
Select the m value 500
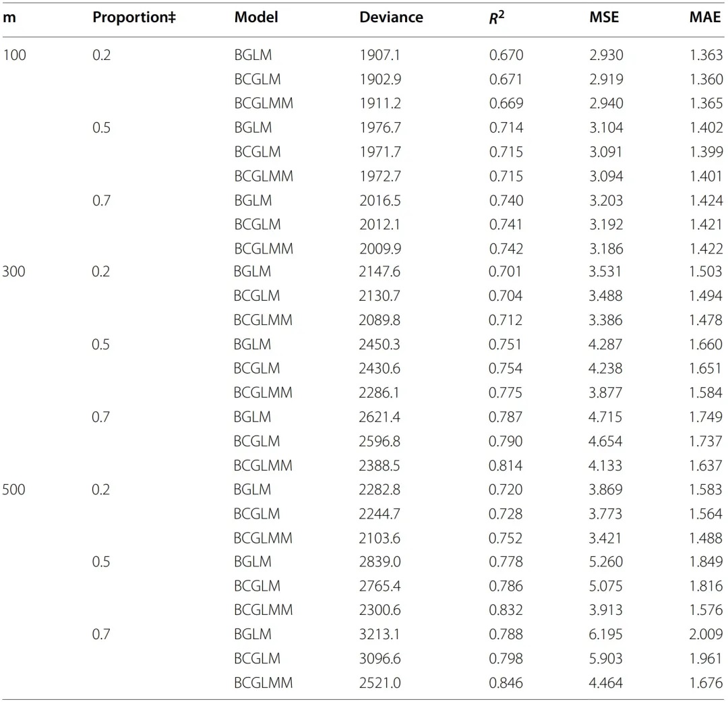pyautogui.click(x=13, y=489)
